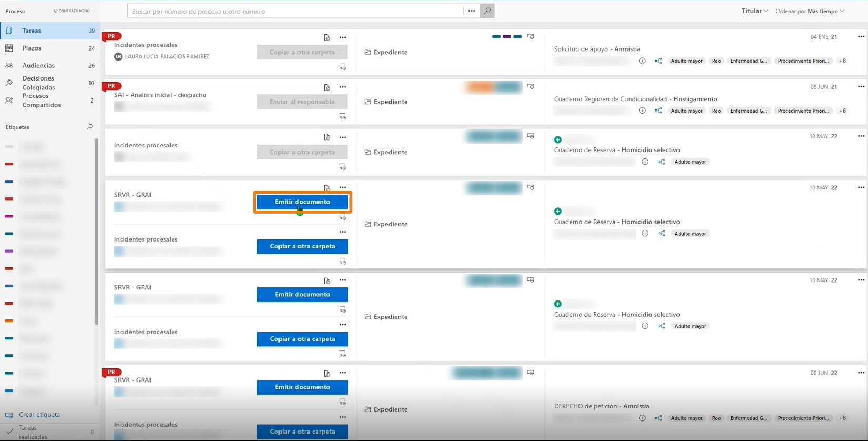
Task: Select the first red label swatch in the Etiquetas list
Action: [x=9, y=164]
